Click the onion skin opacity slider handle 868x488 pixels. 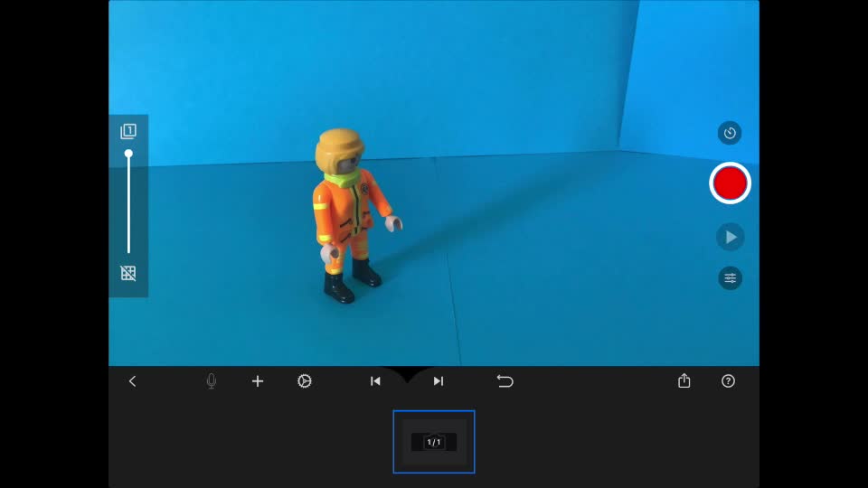tap(128, 155)
